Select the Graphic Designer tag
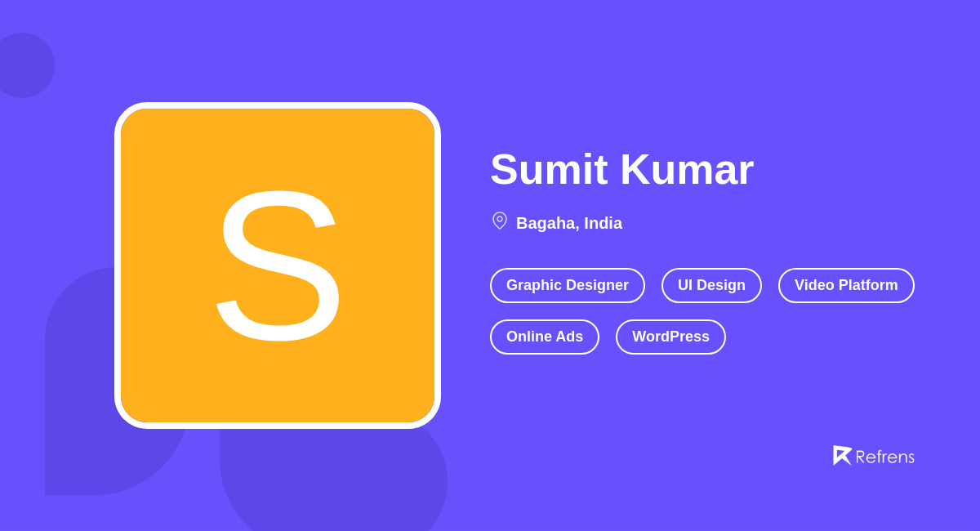The width and height of the screenshot is (980, 531). click(x=567, y=285)
